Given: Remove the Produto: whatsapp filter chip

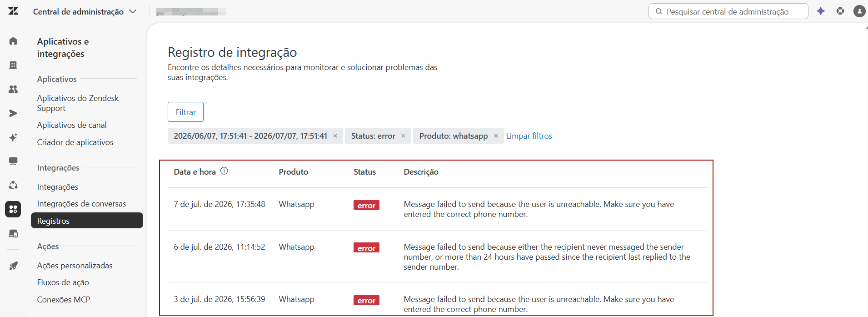Looking at the screenshot, I should 496,136.
